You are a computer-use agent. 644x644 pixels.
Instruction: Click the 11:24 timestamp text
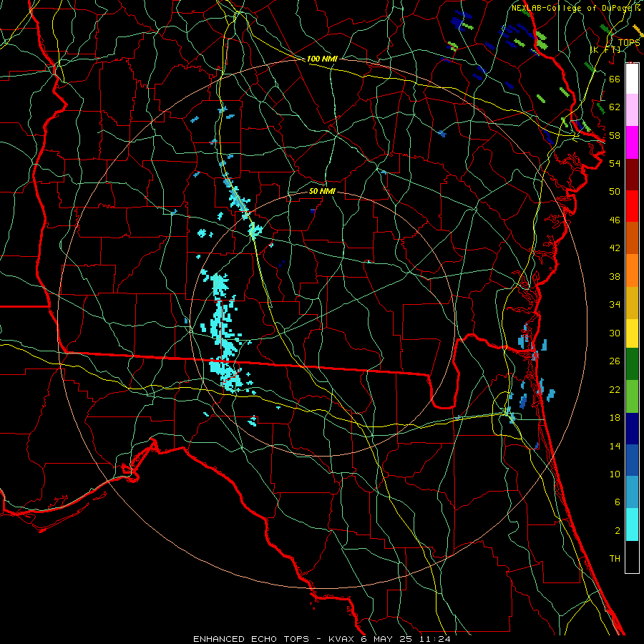tap(435, 639)
